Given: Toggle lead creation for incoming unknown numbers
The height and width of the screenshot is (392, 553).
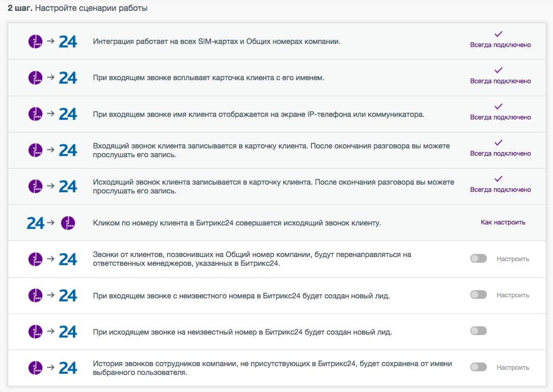Looking at the screenshot, I should tap(479, 295).
